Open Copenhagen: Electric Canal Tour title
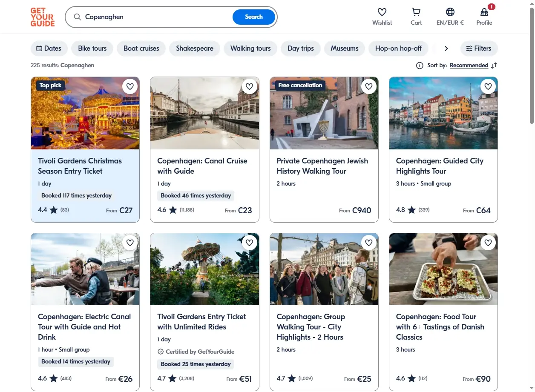The image size is (535, 392). [84, 327]
